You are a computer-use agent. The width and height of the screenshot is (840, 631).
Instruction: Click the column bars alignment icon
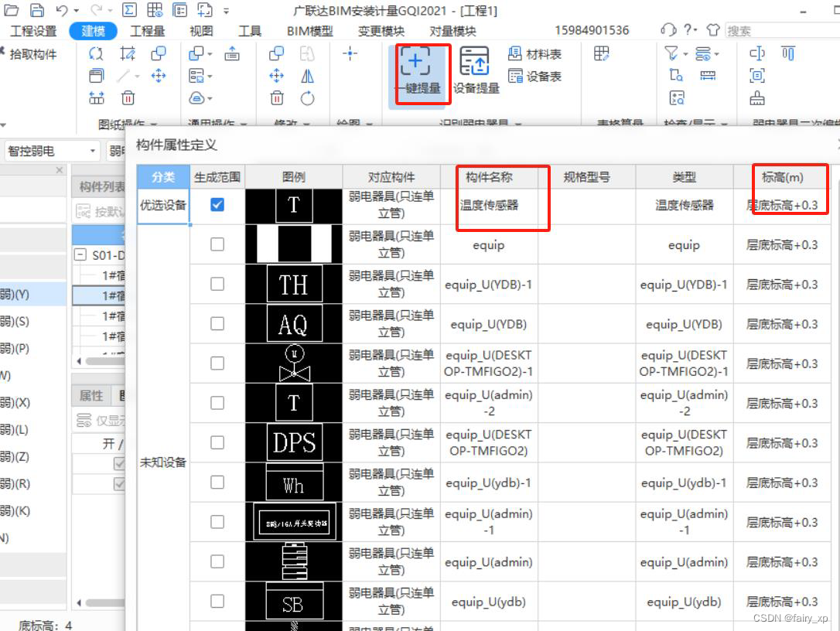788,53
